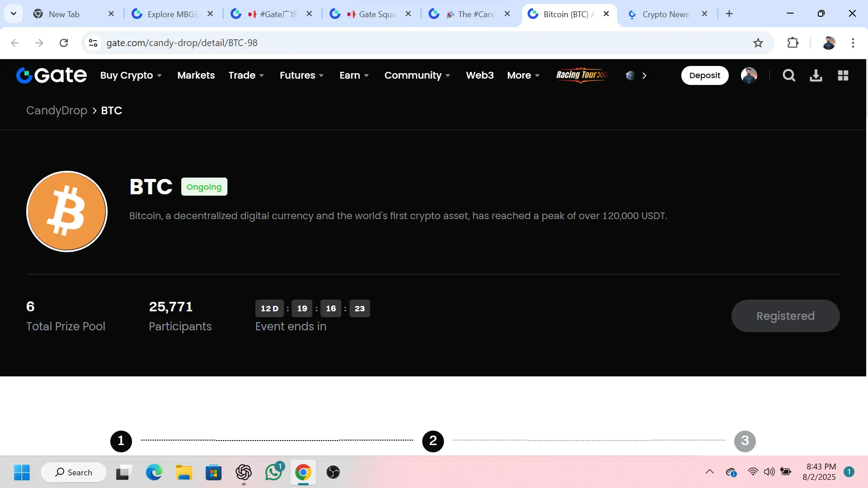Reload the current page

click(64, 43)
